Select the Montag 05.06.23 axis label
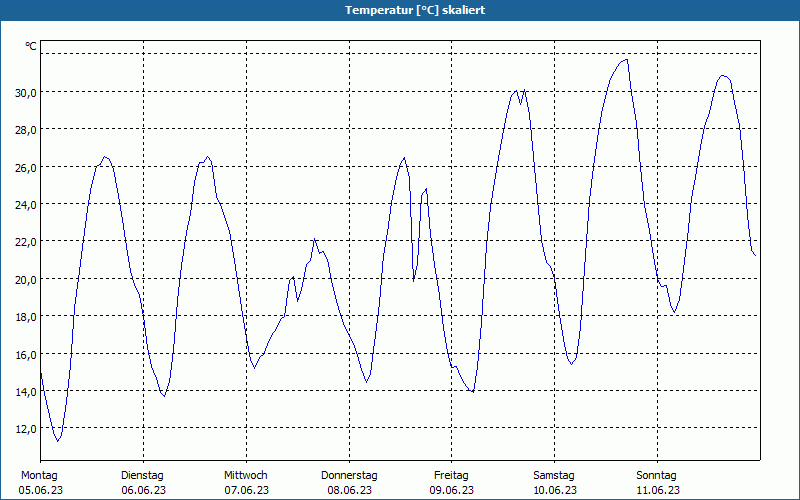800x500 pixels. click(x=40, y=483)
